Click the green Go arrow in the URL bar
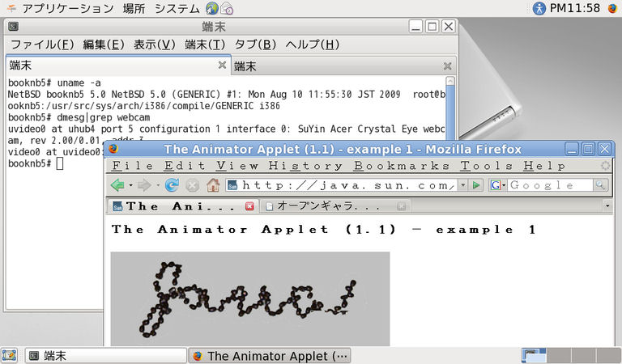 [x=476, y=185]
